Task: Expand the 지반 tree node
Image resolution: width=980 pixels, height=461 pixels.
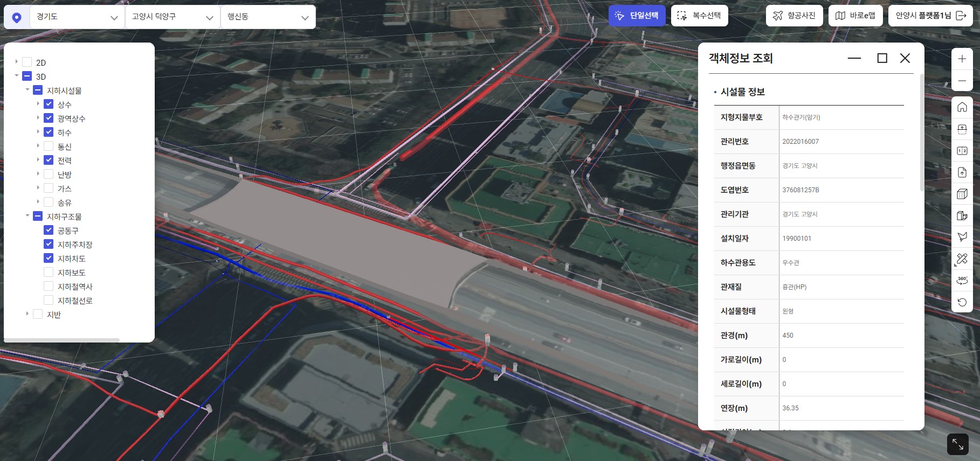Action: [x=27, y=314]
